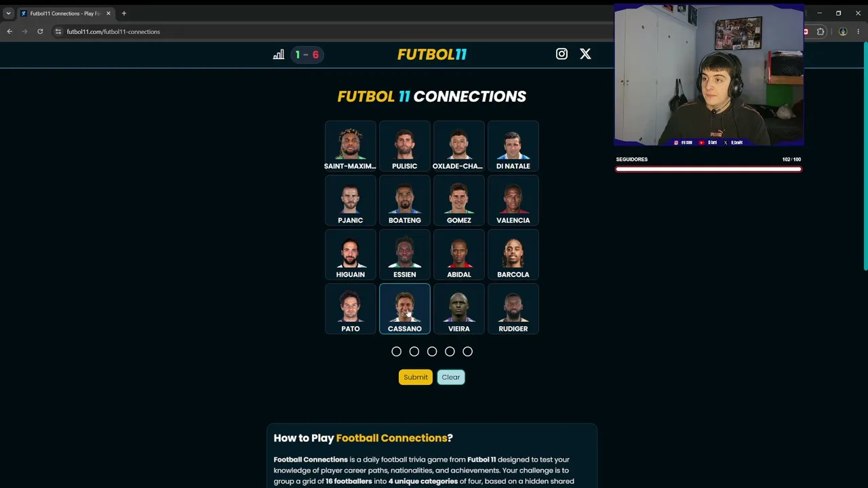Click the "How to Play Football Connections?" heading
868x488 pixels.
point(363,438)
